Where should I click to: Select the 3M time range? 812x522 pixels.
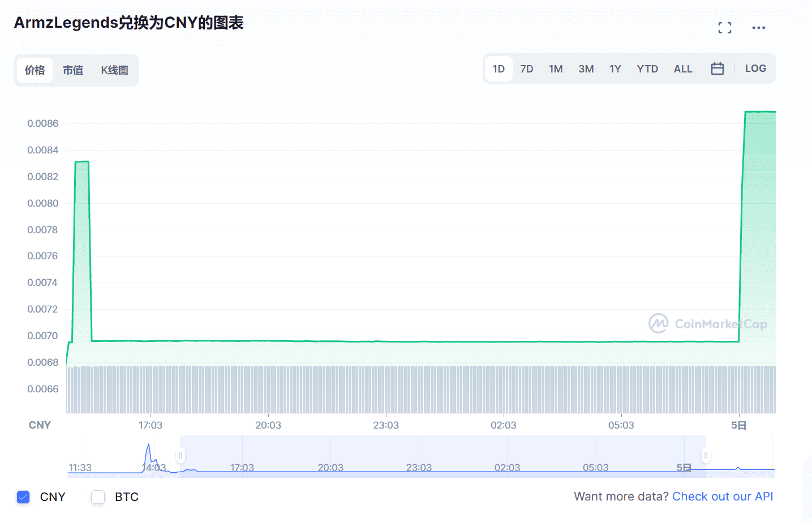[x=586, y=69]
